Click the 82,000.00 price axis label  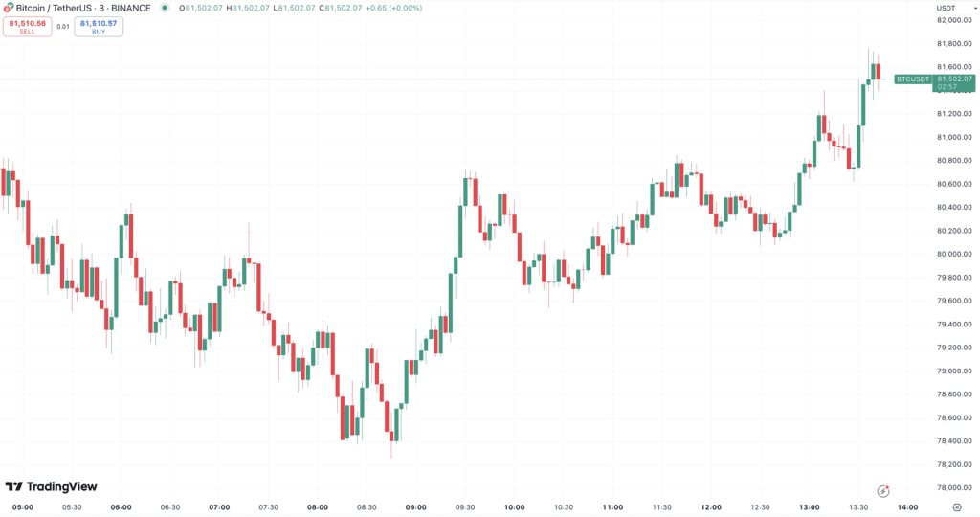point(957,20)
